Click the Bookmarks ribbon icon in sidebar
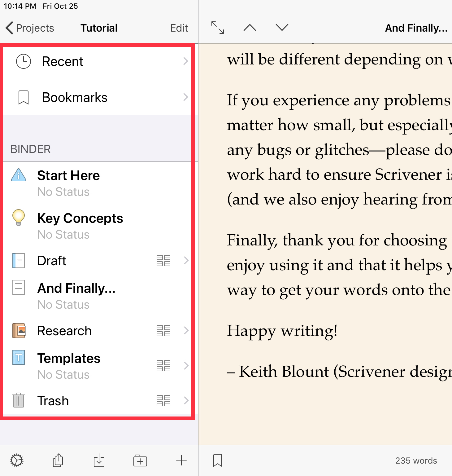 tap(24, 97)
